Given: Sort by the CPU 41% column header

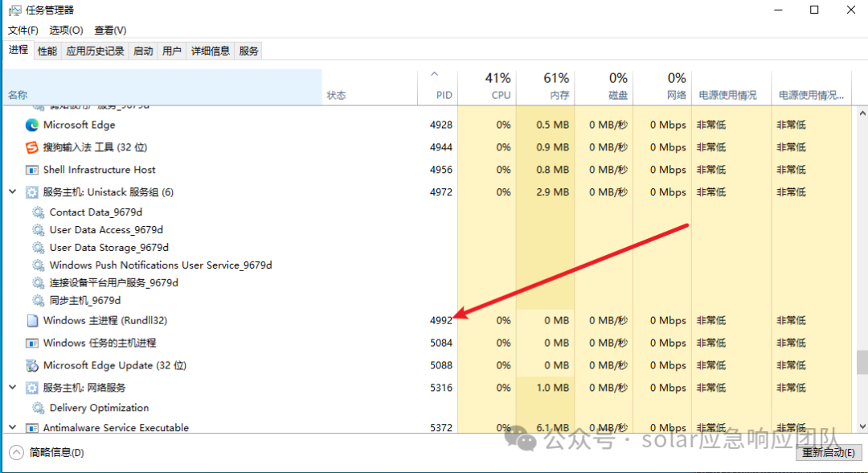Looking at the screenshot, I should pos(487,87).
